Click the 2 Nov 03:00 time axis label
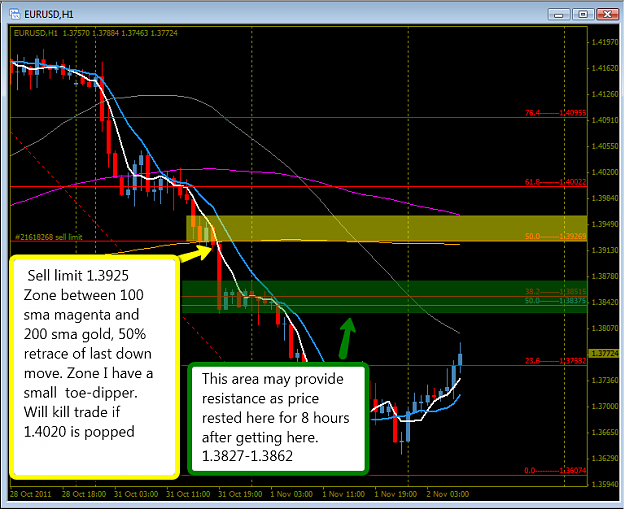 click(448, 494)
